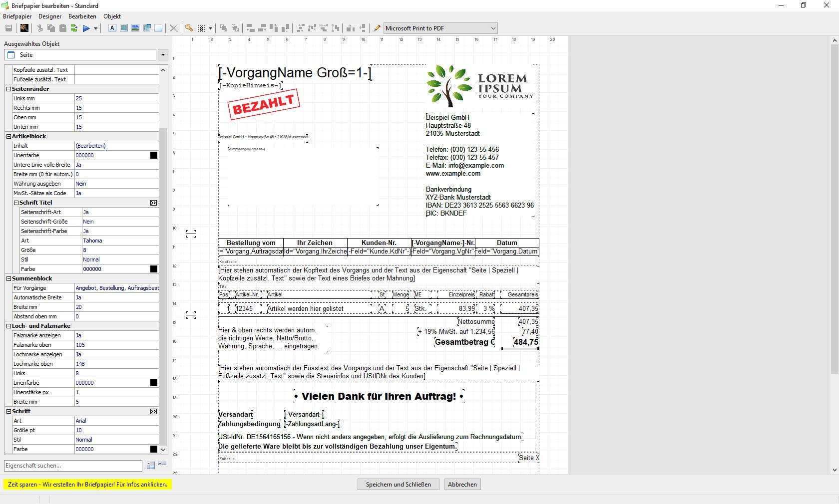This screenshot has height=504, width=839.
Task: Click the Paste clipboard icon
Action: coord(62,28)
